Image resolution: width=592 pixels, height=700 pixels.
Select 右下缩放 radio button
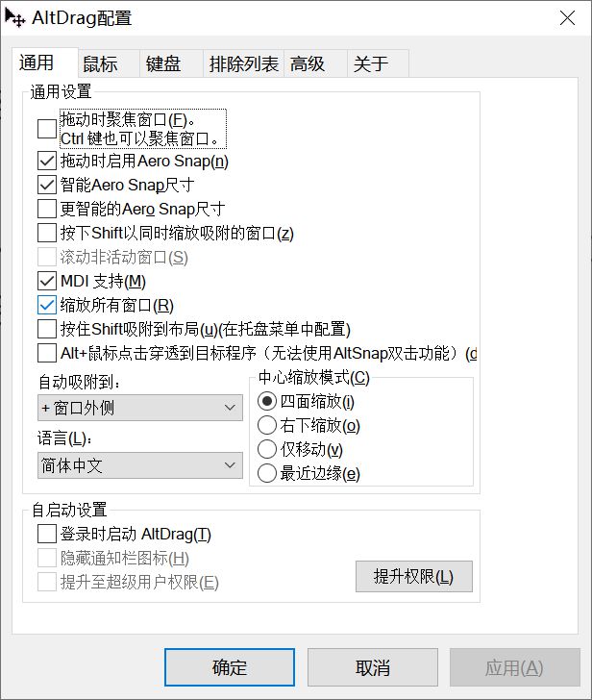267,425
